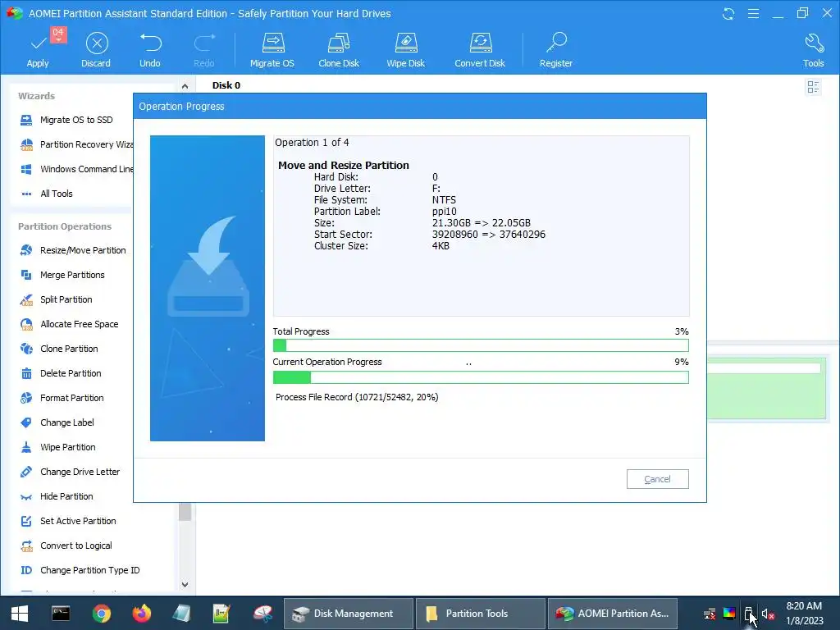840x630 pixels.
Task: Open Wipe Disk tool
Action: coord(405,50)
